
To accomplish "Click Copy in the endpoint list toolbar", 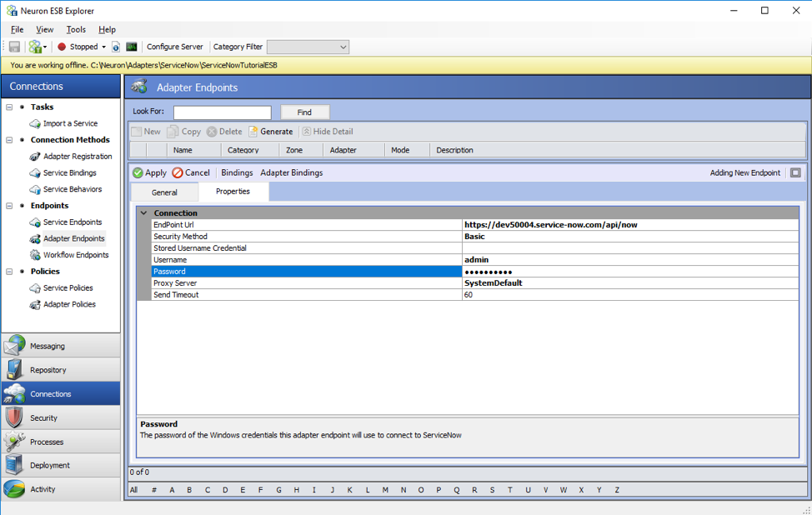I will pos(184,132).
